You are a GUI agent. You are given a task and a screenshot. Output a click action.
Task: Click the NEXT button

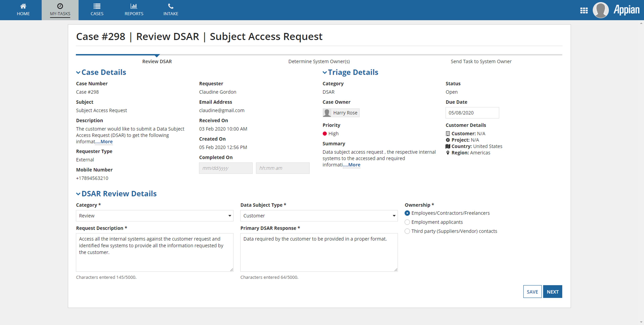pyautogui.click(x=552, y=291)
